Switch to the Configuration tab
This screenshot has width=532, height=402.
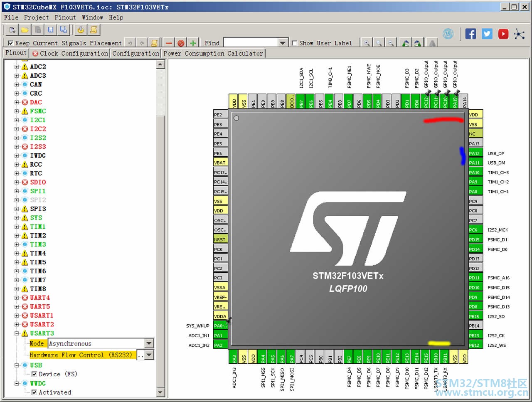click(135, 53)
